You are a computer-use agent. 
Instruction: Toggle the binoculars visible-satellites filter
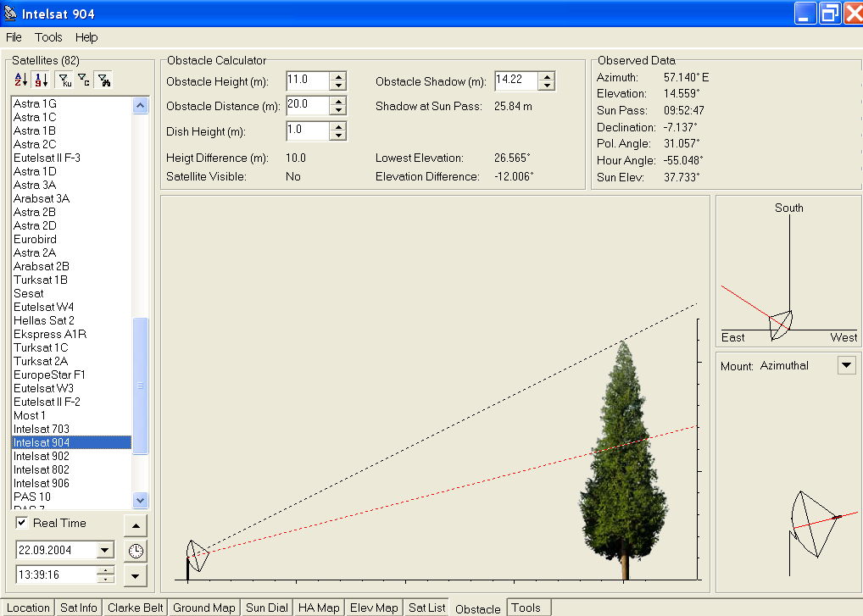click(x=103, y=80)
